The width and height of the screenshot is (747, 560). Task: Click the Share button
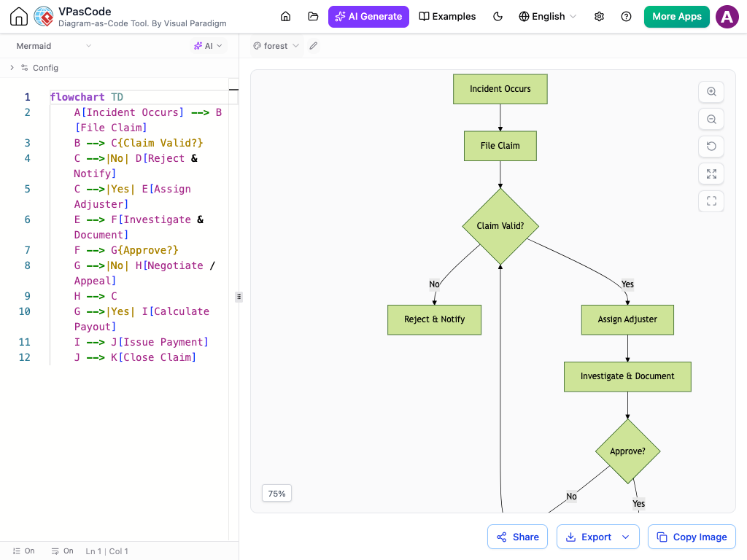(517, 537)
